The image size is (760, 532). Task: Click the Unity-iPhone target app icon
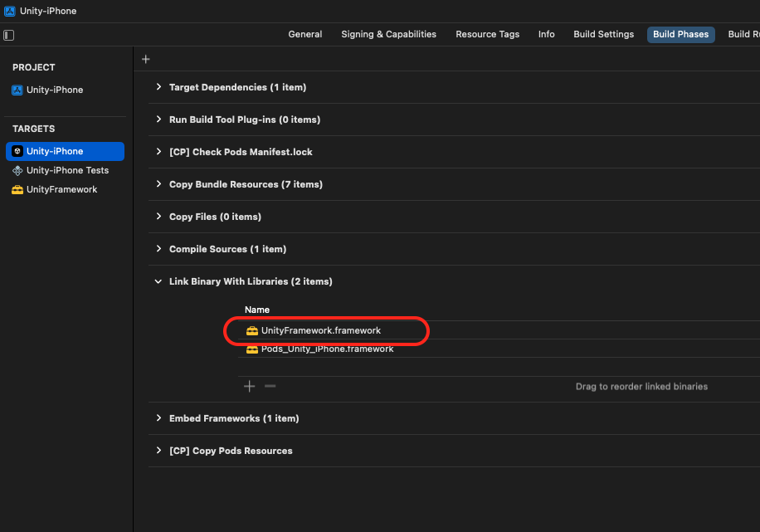17,151
